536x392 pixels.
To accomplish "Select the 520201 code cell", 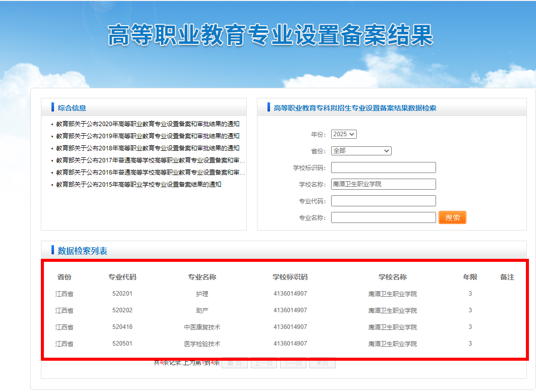I will point(122,294).
